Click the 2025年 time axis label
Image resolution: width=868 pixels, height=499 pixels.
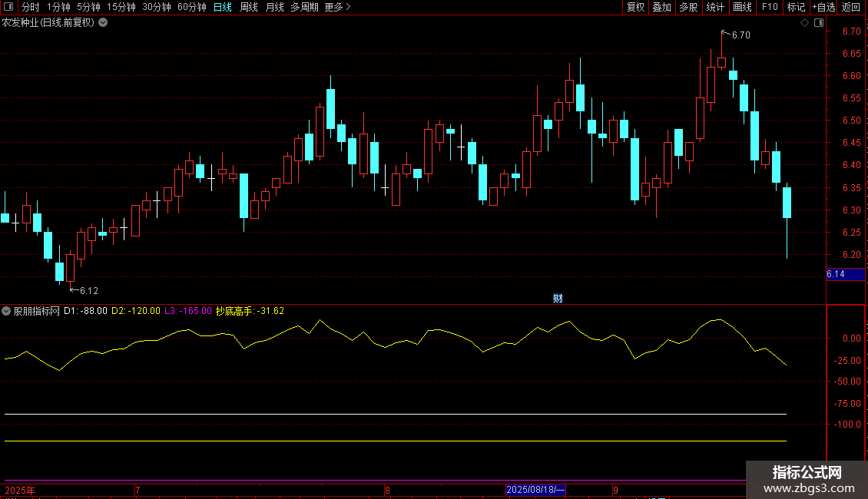pos(20,490)
